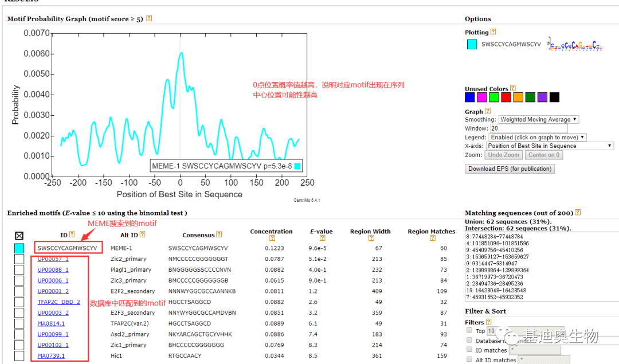Viewport: 619px width, 364px height.
Task: Click the ID matches filter text field
Action: (x=535, y=350)
